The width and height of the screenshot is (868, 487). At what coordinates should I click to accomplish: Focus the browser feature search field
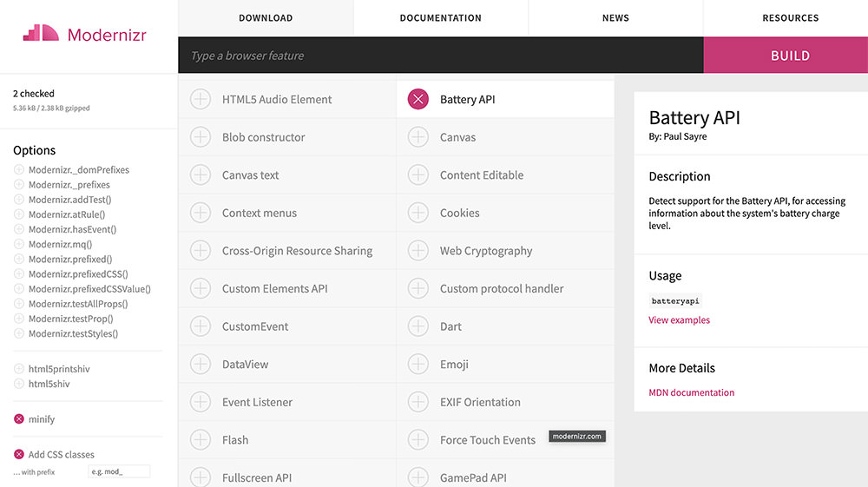click(x=441, y=56)
